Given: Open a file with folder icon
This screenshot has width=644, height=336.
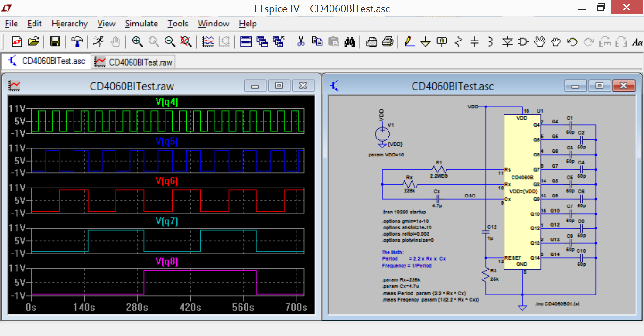Looking at the screenshot, I should pyautogui.click(x=33, y=42).
